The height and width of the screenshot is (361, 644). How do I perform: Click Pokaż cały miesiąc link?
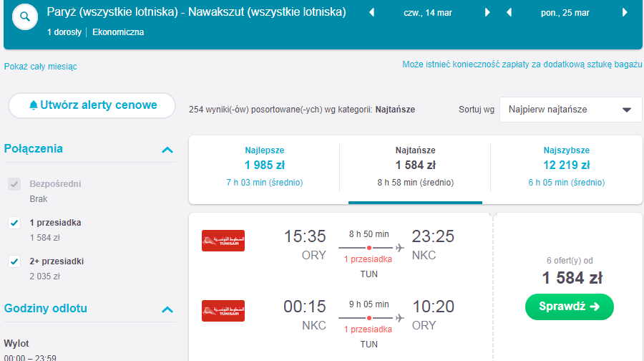click(40, 67)
